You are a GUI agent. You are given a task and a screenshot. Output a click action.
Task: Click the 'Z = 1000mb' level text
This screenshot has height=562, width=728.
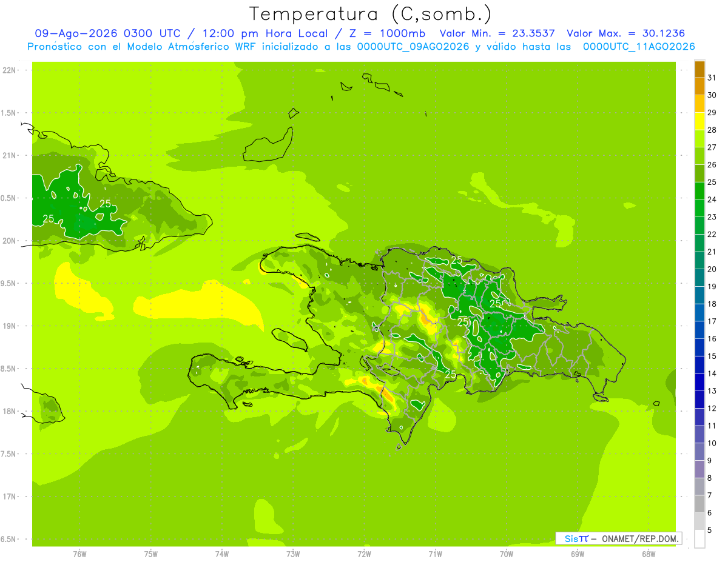pos(388,33)
